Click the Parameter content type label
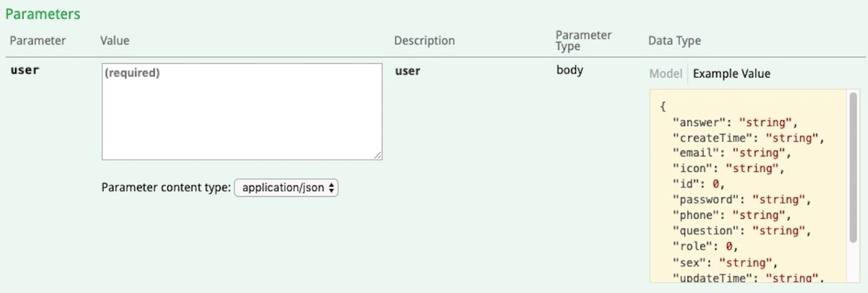This screenshot has height=293, width=868. 166,188
